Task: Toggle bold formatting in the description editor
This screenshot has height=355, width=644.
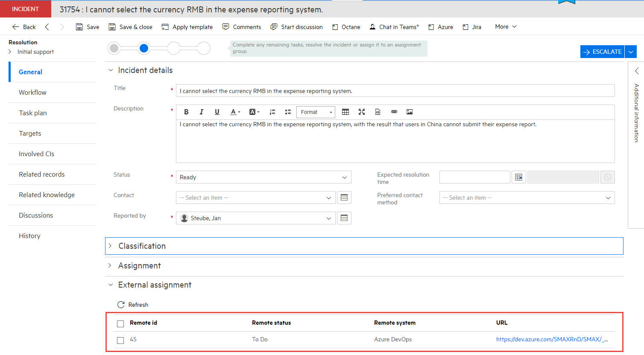Action: (x=186, y=112)
